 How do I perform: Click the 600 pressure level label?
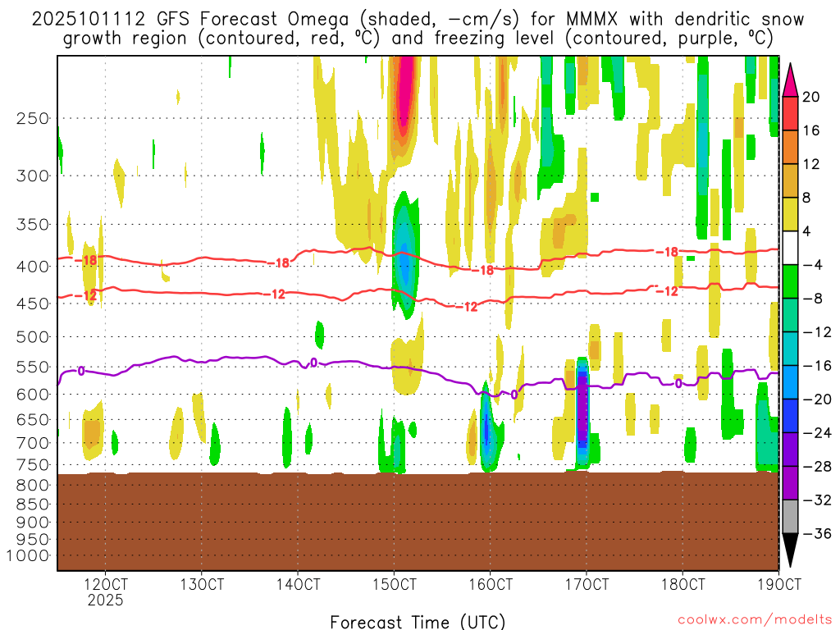(x=33, y=395)
